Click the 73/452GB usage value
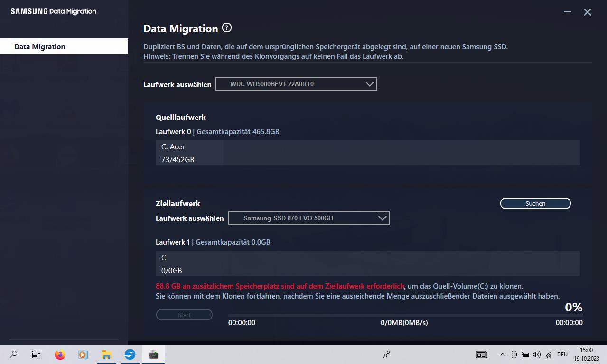Image resolution: width=607 pixels, height=364 pixels. point(178,160)
